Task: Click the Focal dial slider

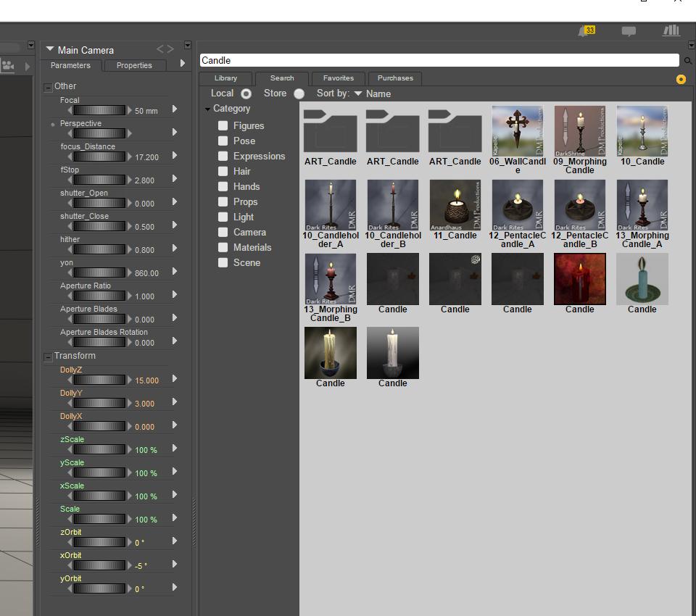Action: 99,110
